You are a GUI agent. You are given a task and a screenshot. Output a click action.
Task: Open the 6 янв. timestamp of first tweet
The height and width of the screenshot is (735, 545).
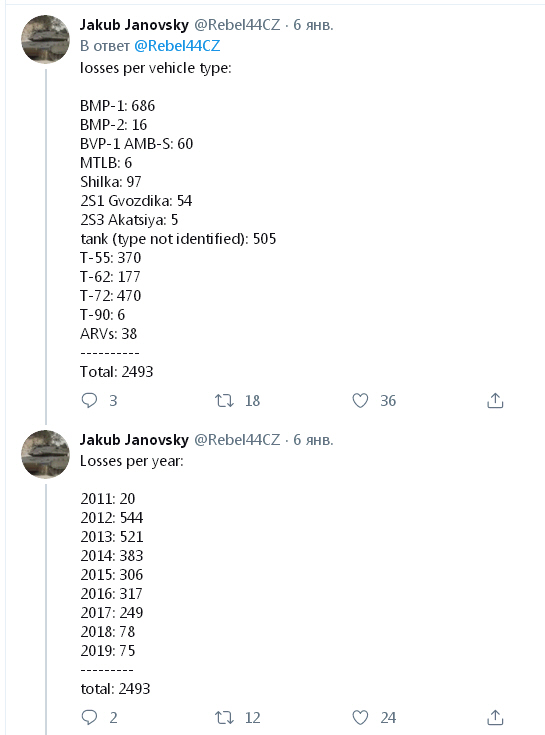pyautogui.click(x=313, y=25)
